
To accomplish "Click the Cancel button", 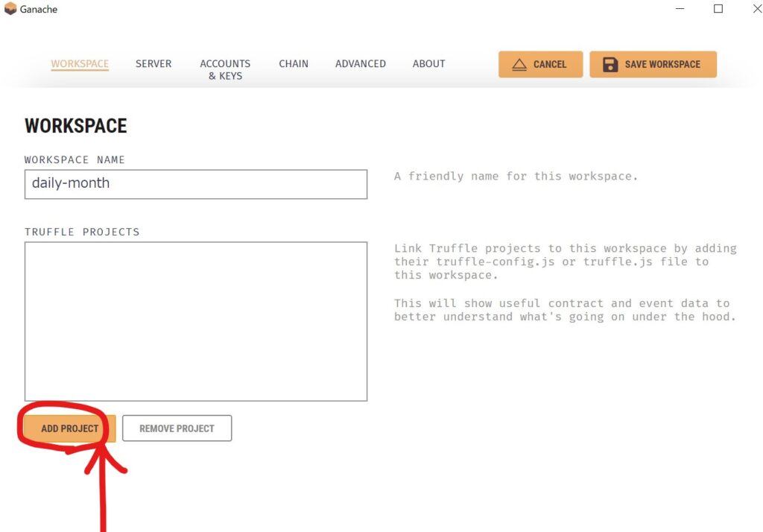I will (x=540, y=64).
